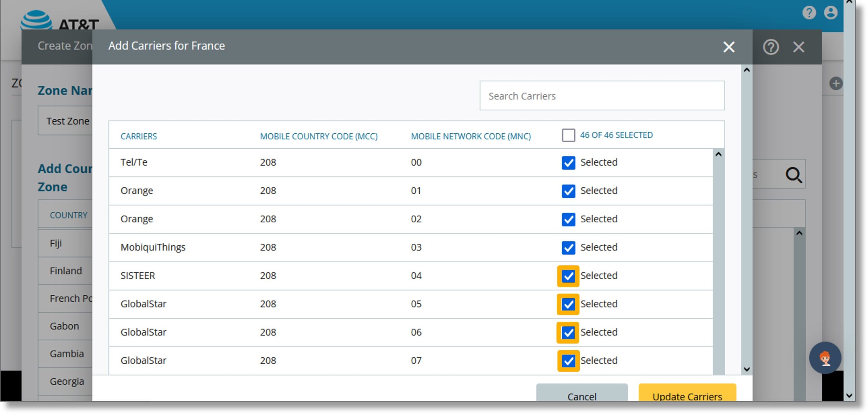
Task: Uncheck MobiquiThings carrier checkbox
Action: (568, 247)
